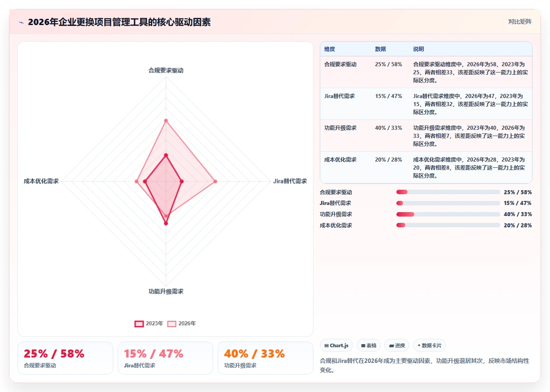Select the 合规要求驱动 progress bar
550x392 pixels.
(x=448, y=192)
